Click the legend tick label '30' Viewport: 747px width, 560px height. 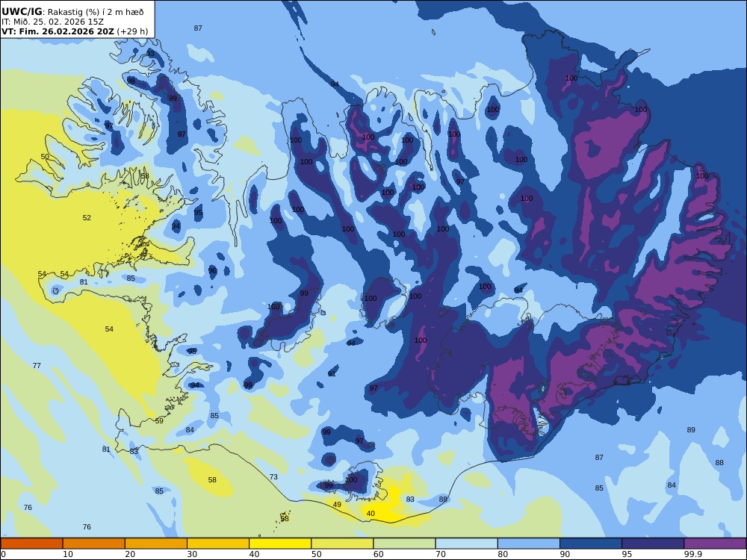[x=192, y=554]
